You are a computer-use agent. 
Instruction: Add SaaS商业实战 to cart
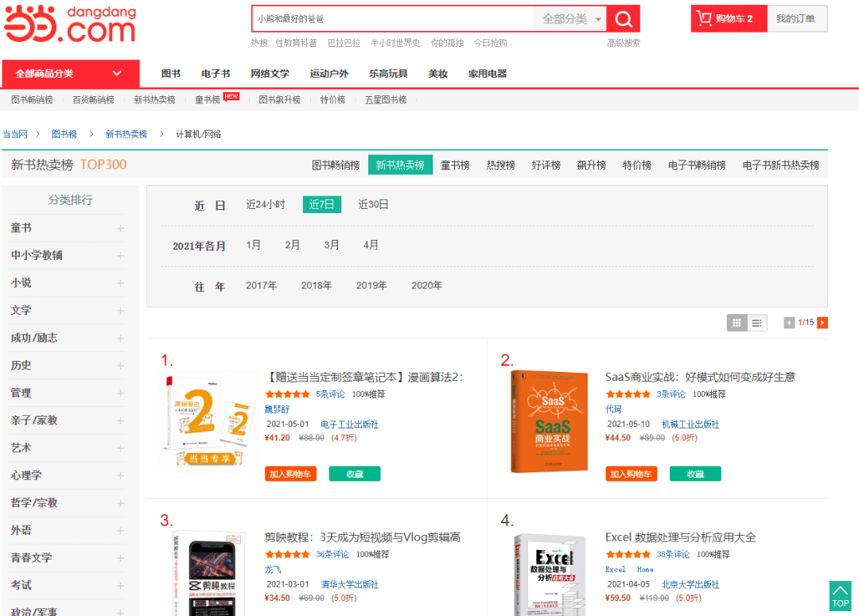[631, 475]
